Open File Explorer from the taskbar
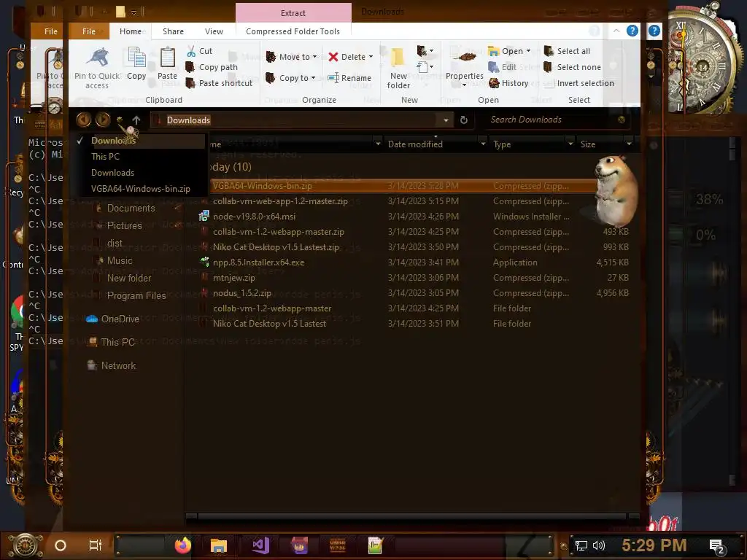The width and height of the screenshot is (747, 560). [219, 545]
